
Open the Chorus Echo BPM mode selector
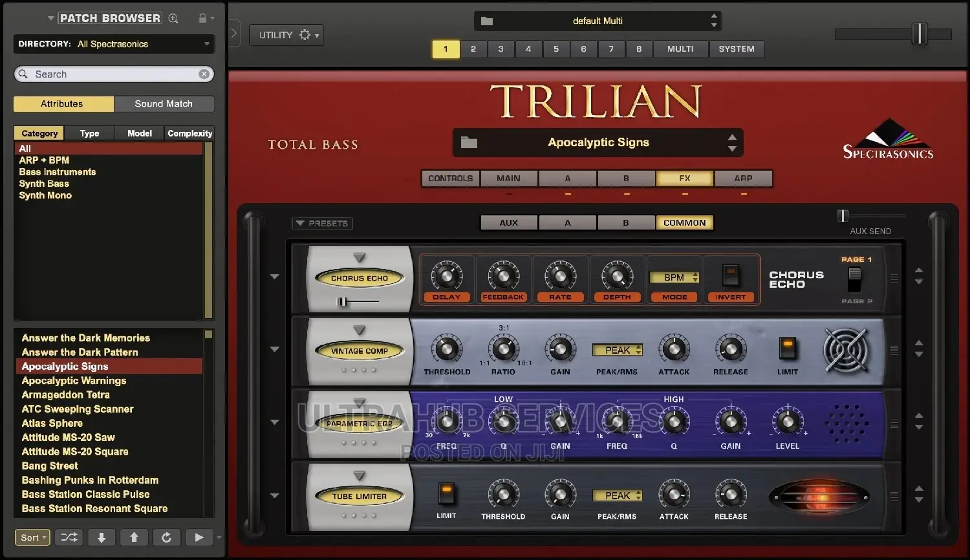(674, 277)
